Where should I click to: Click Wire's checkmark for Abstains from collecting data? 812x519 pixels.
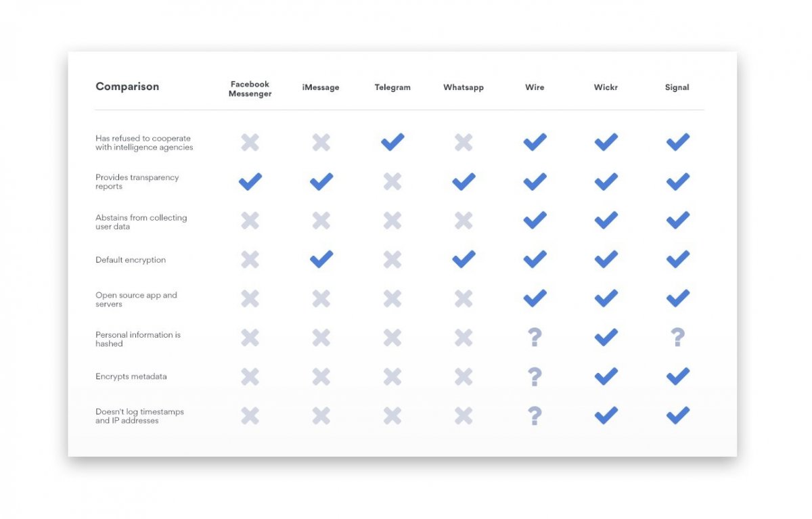[535, 221]
